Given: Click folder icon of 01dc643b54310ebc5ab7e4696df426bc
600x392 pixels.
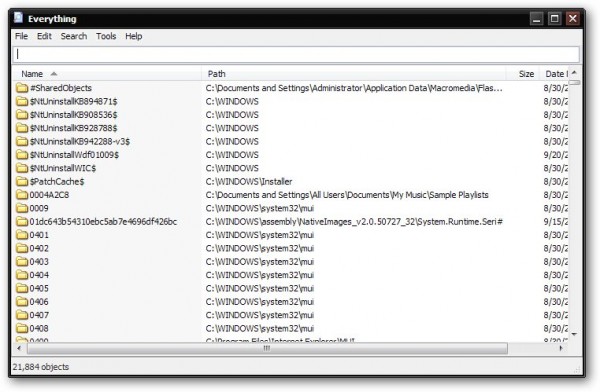Looking at the screenshot, I should [22, 222].
